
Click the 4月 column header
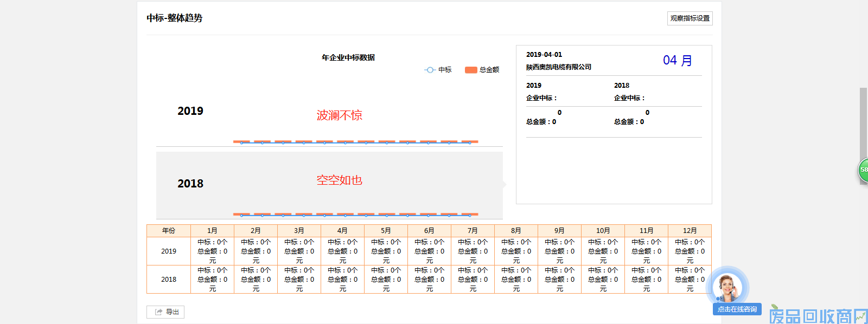342,231
